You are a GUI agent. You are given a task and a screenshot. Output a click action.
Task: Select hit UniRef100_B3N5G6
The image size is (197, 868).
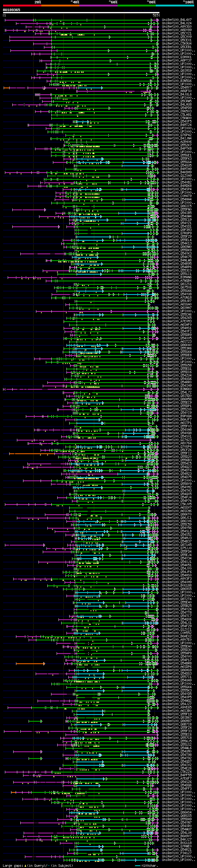pos(177,81)
